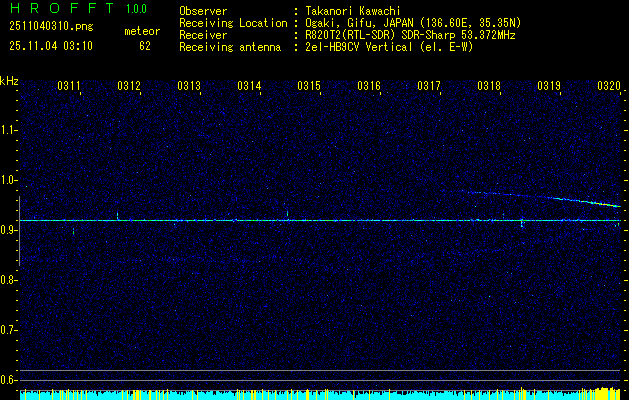This screenshot has height=400, width=629.
Task: Click the cyan signal level bar at bottom
Action: pos(300,396)
